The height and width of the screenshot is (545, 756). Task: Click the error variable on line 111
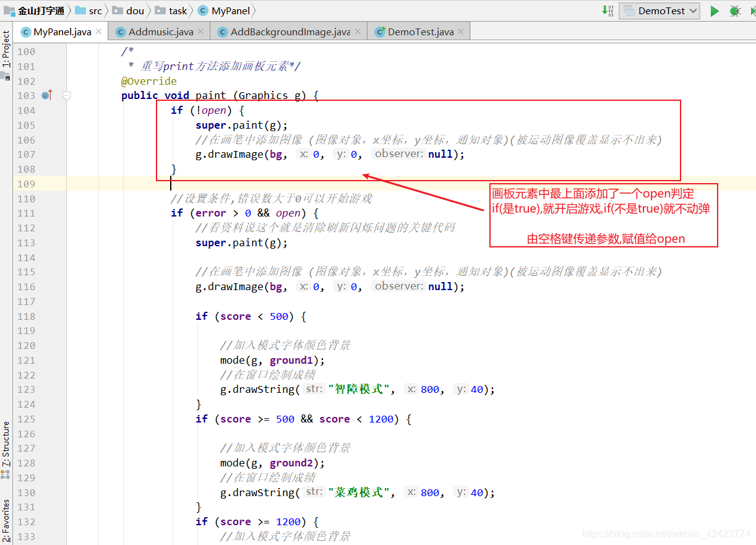coord(211,213)
